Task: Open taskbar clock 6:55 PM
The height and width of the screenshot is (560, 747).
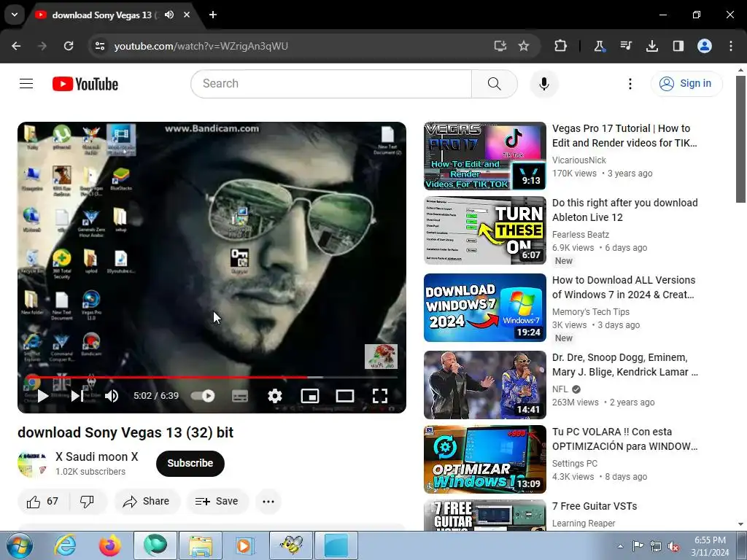Action: coord(710,546)
